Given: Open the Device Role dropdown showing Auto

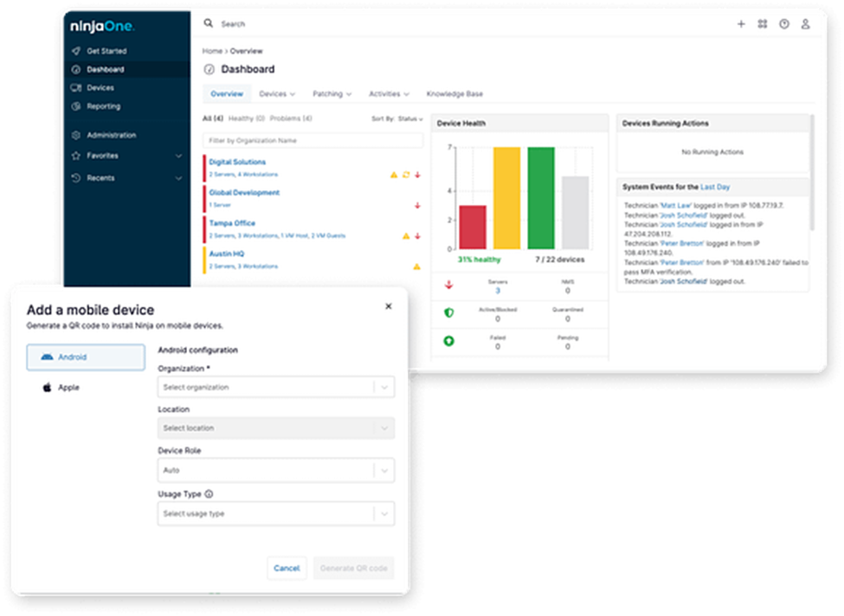Looking at the screenshot, I should pyautogui.click(x=275, y=471).
